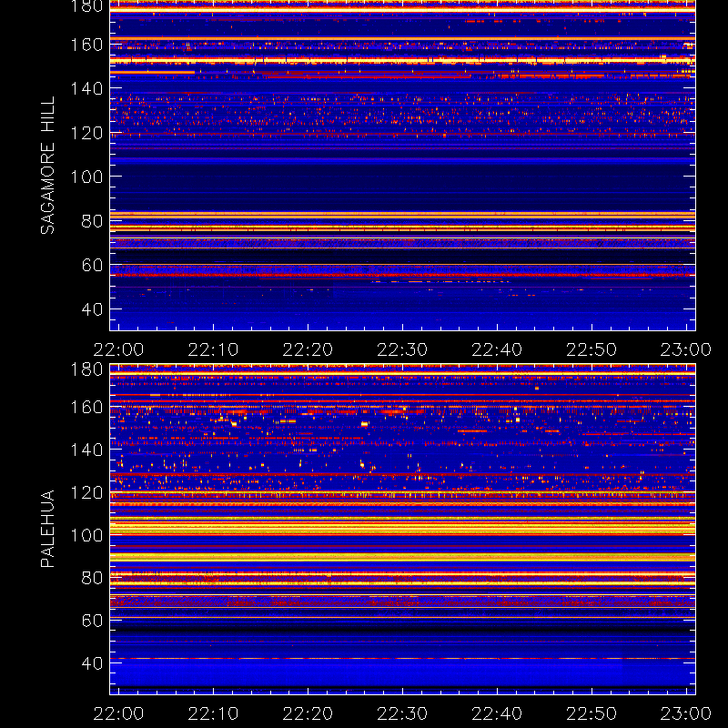The width and height of the screenshot is (728, 728).
Task: Click frequency 140 on Sagamore Hill axis
Action: pos(86,88)
